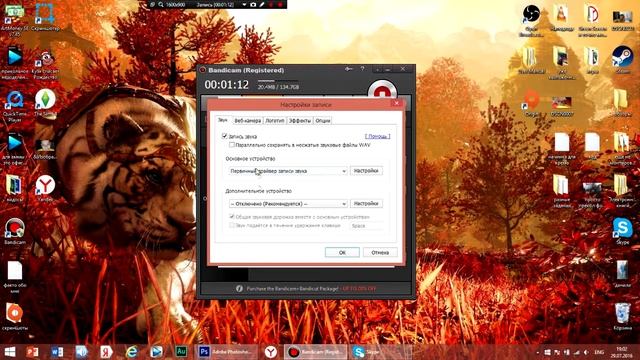Open the Bandicam desktop shortcut

tap(15, 231)
